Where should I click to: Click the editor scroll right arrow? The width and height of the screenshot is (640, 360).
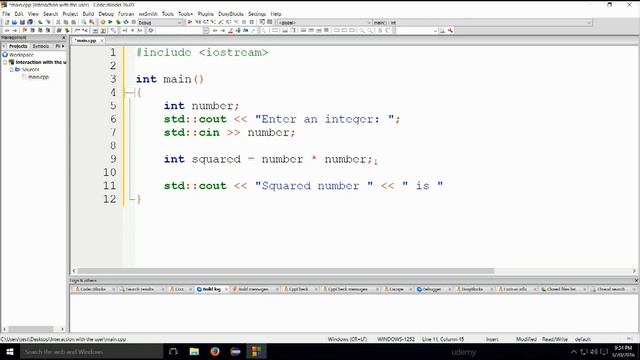pyautogui.click(x=634, y=271)
